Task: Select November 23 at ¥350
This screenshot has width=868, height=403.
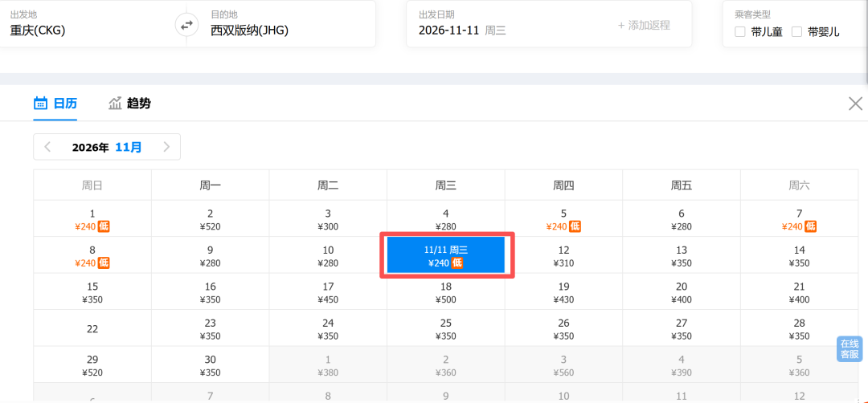Action: (211, 328)
